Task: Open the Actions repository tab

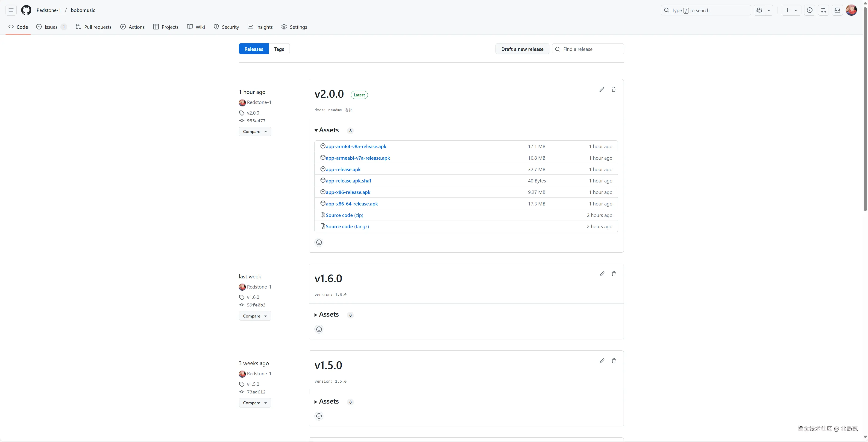Action: tap(132, 27)
